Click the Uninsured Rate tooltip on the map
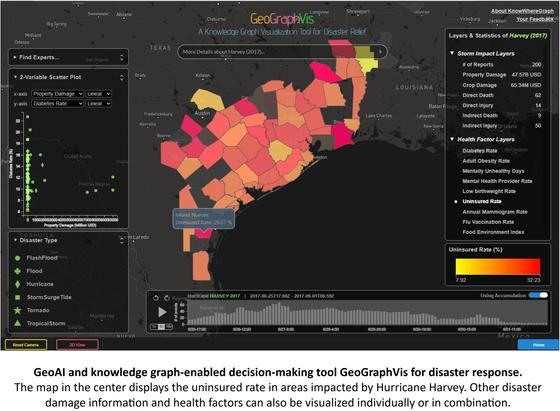 [204, 219]
